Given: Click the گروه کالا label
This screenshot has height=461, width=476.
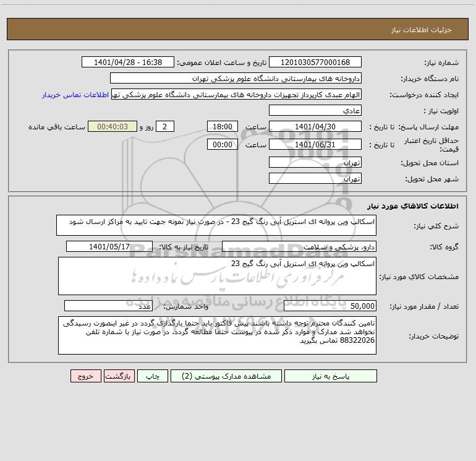Looking at the screenshot, I should coord(444,247).
